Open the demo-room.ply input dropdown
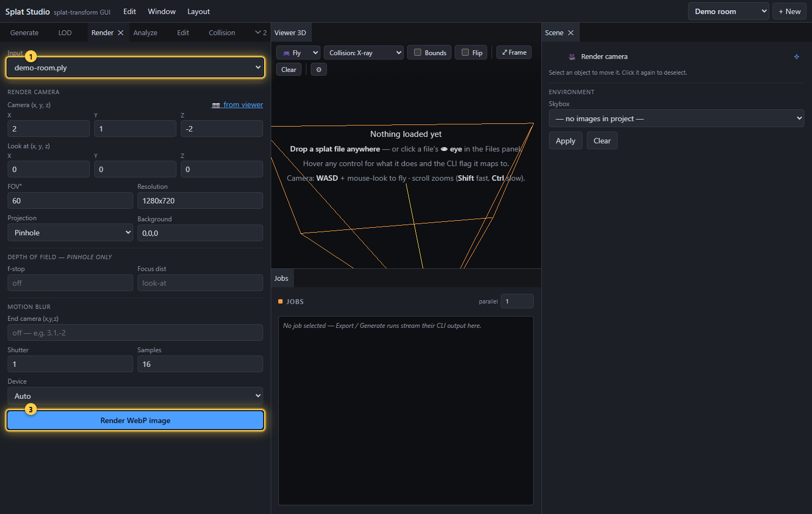812x514 pixels. point(135,68)
